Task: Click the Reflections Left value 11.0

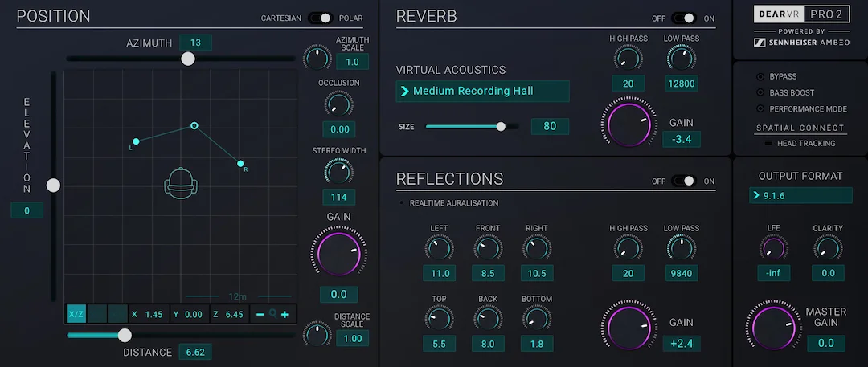Action: coord(439,273)
